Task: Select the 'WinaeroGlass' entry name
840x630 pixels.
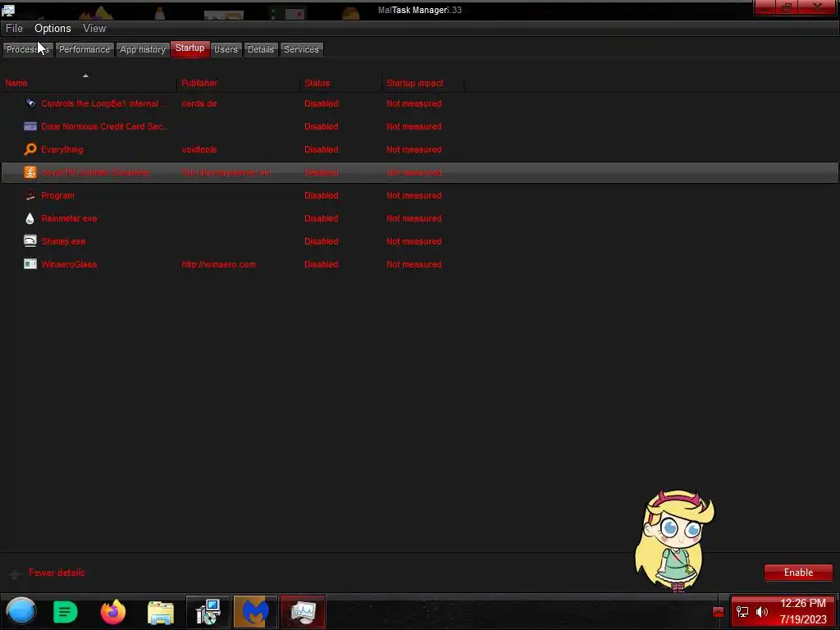Action: tap(69, 264)
